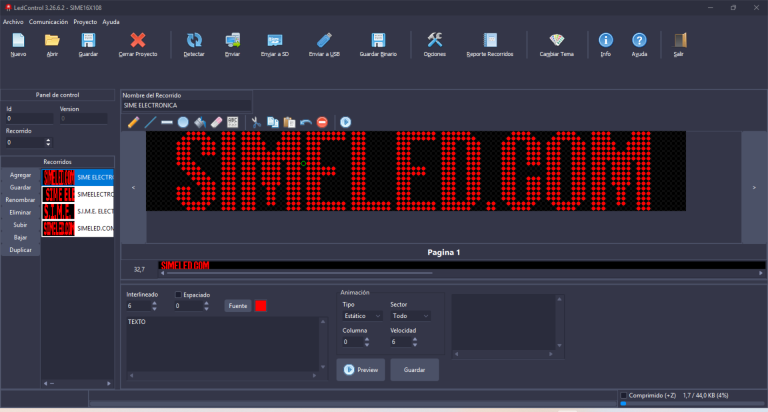Exit via the Salir door icon
Image resolution: width=768 pixels, height=412 pixels.
(x=680, y=40)
